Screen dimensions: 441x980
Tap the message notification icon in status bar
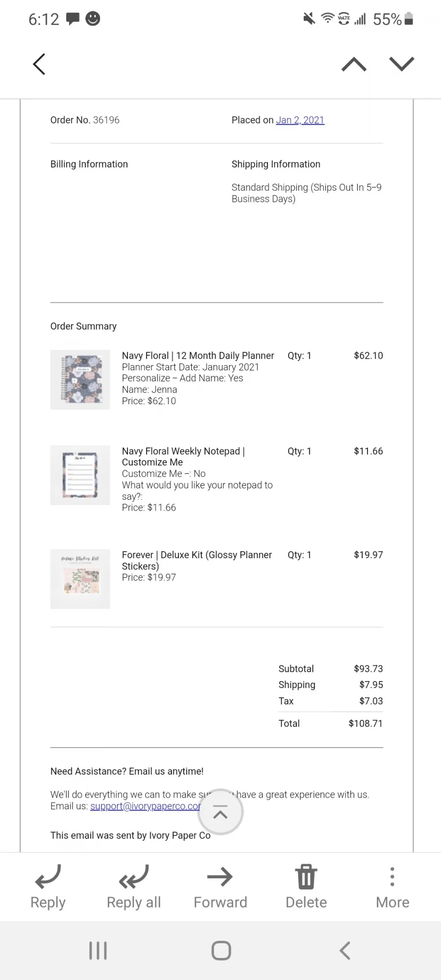(x=73, y=19)
